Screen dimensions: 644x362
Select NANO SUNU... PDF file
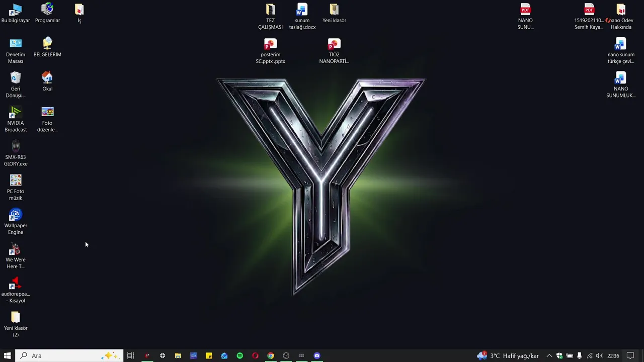pos(525,17)
